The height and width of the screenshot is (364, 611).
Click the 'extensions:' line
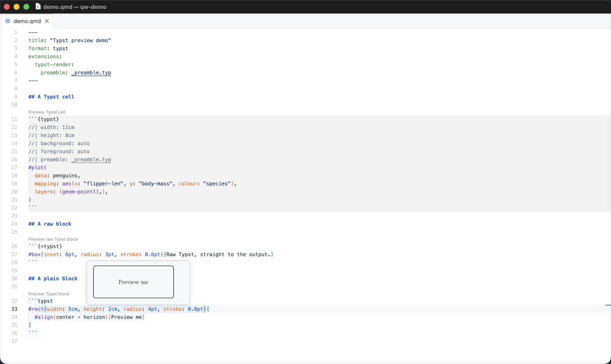click(45, 57)
